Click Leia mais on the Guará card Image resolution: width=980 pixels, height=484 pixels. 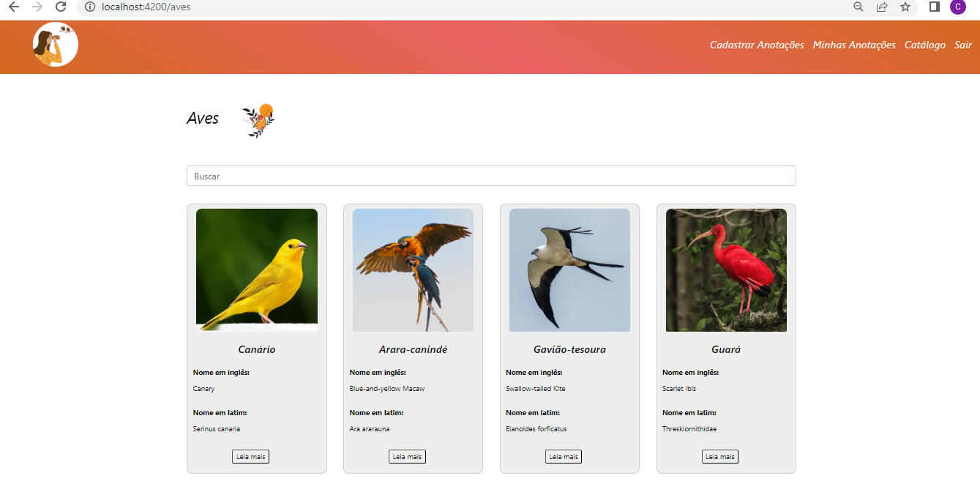pos(720,456)
